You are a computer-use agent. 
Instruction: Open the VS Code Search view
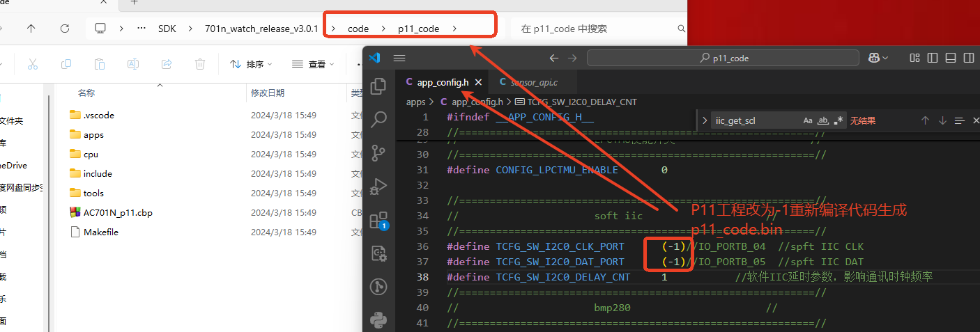point(378,120)
